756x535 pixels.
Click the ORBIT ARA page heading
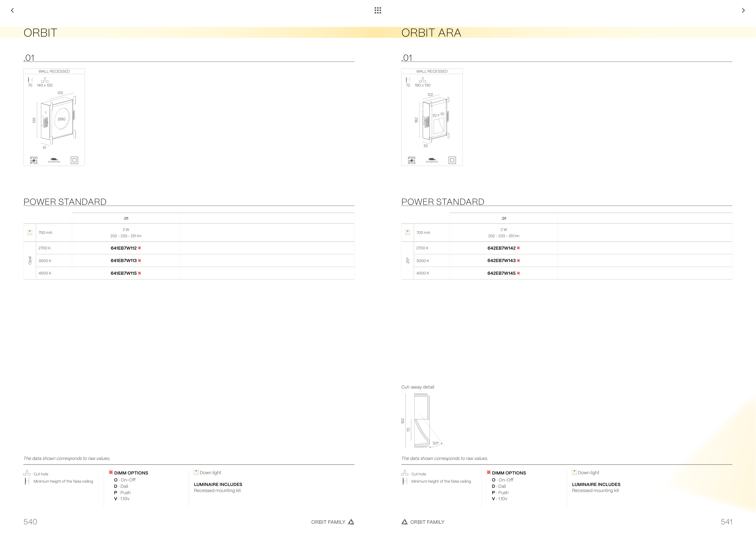pyautogui.click(x=431, y=33)
